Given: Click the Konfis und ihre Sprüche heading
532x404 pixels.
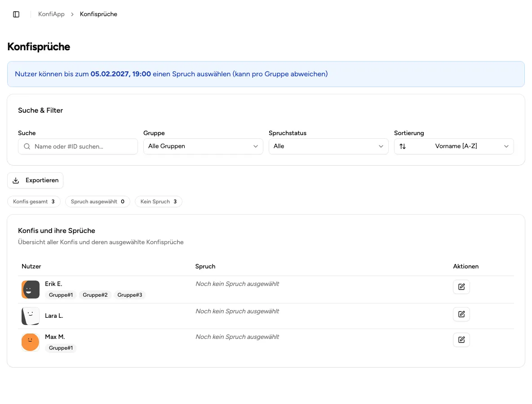Looking at the screenshot, I should [57, 231].
